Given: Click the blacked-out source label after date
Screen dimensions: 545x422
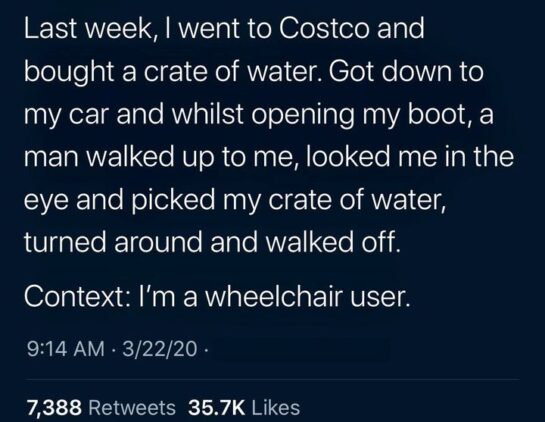Looking at the screenshot, I should pyautogui.click(x=301, y=349).
